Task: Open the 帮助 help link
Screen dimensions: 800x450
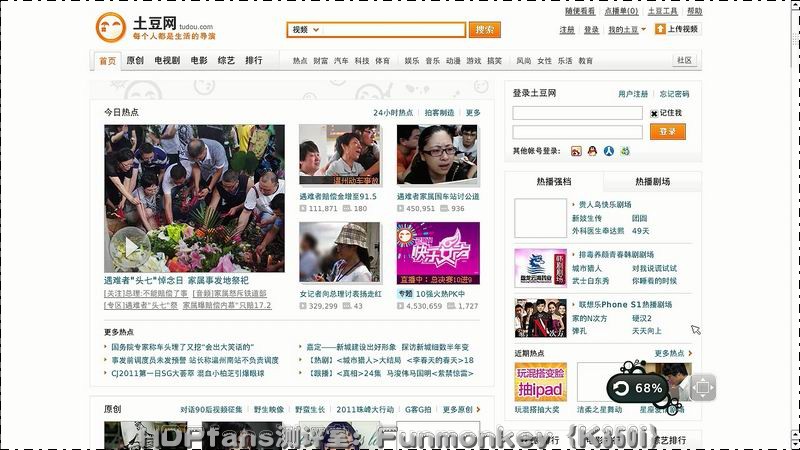Action: click(694, 11)
